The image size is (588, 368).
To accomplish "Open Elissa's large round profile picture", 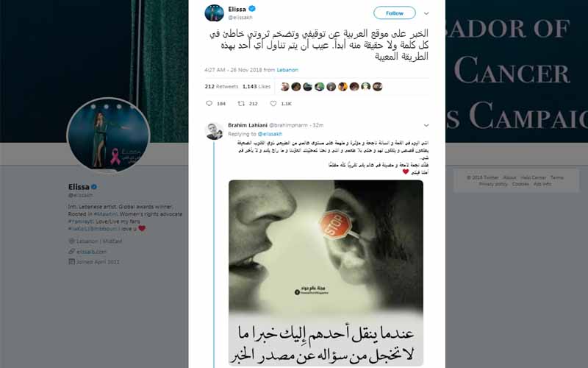I will (x=108, y=135).
